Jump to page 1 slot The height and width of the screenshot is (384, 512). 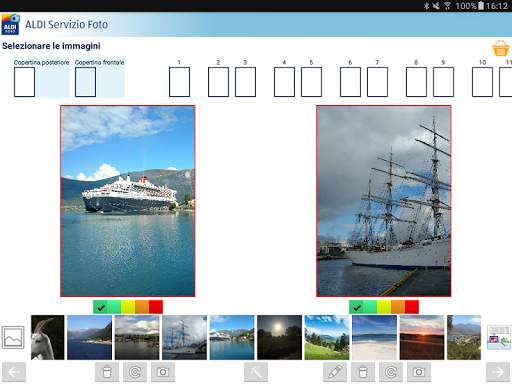[179, 82]
